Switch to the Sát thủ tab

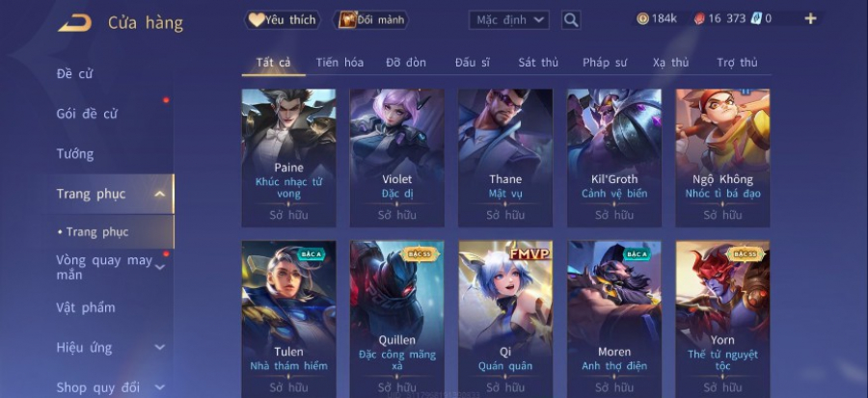pyautogui.click(x=538, y=63)
